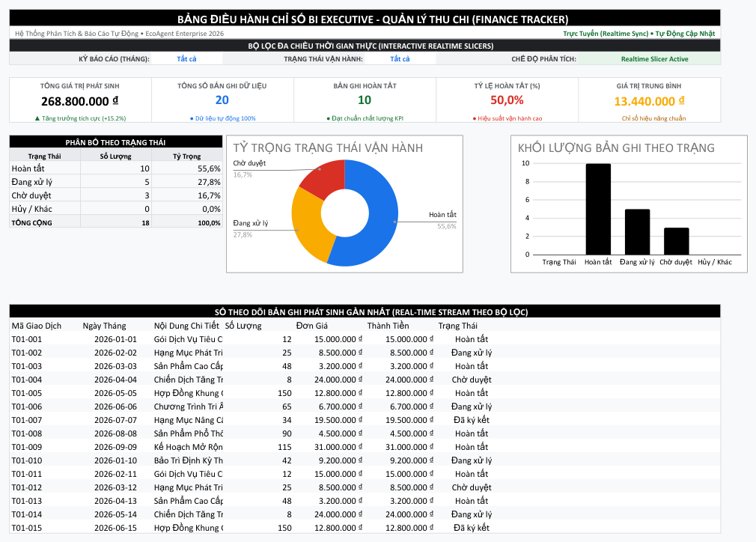The image size is (756, 542).
Task: Select the 'Đạt chuẩn chất lượng KPI' note
Action: tap(365, 118)
